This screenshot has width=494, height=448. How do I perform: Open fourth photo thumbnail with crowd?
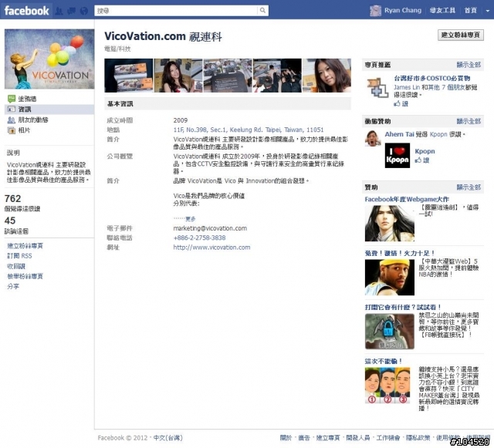[277, 76]
